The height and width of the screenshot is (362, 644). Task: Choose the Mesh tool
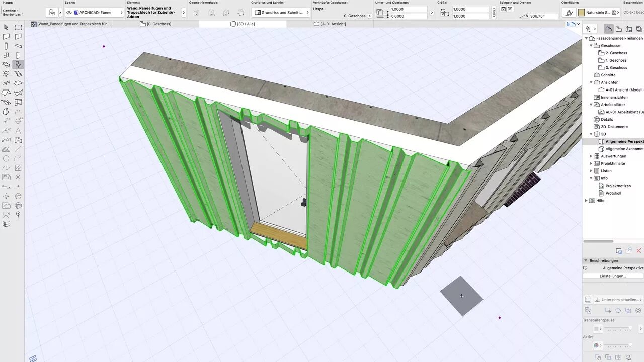click(18, 93)
